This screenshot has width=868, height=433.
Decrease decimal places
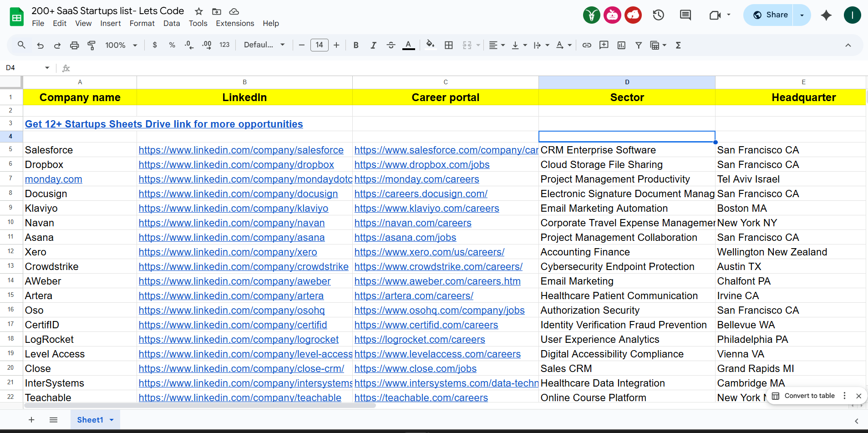(x=189, y=45)
